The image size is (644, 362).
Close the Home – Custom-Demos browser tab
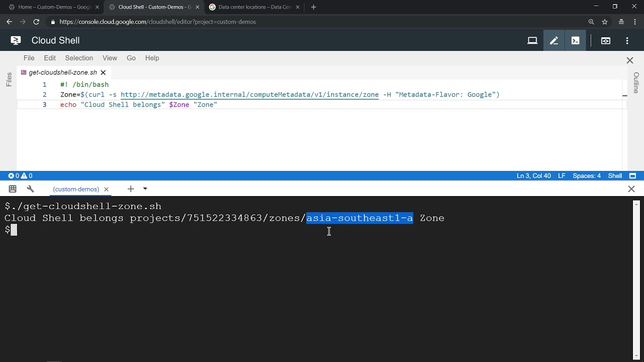tap(97, 7)
